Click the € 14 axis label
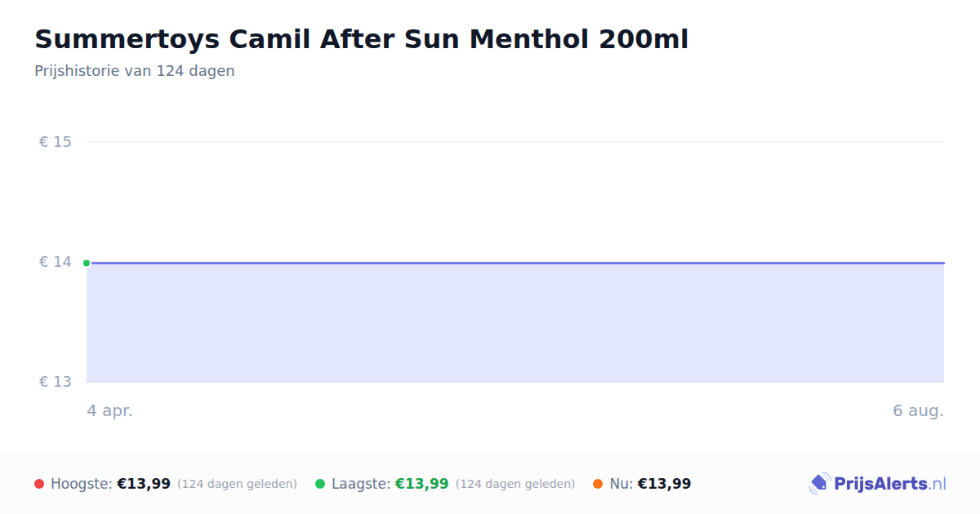Image resolution: width=980 pixels, height=514 pixels. (56, 262)
